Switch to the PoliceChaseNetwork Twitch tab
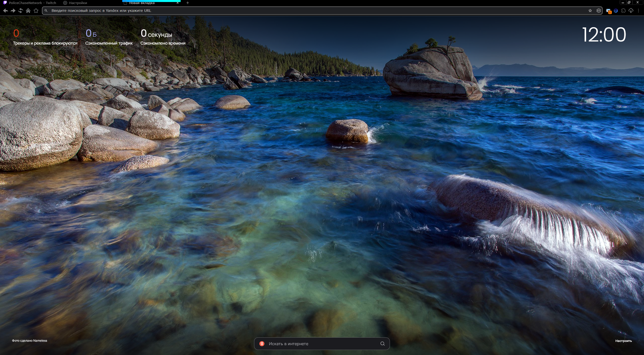This screenshot has height=355, width=644. (32, 3)
